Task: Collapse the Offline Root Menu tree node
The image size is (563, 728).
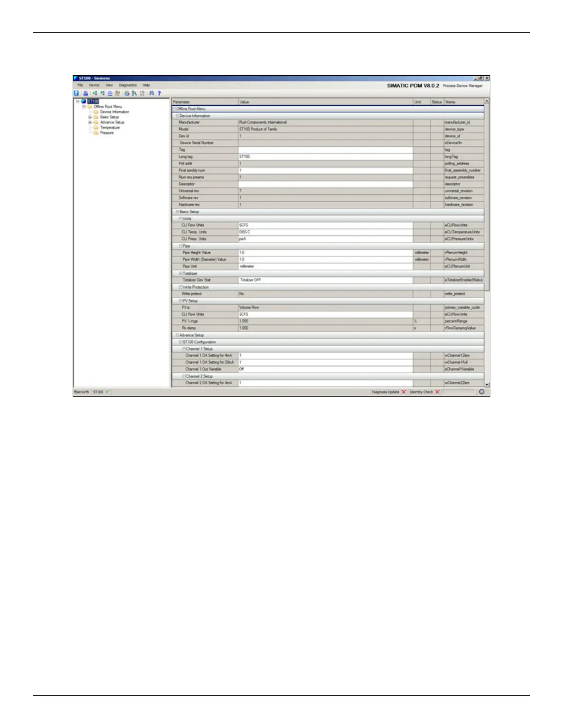Action: (x=84, y=107)
